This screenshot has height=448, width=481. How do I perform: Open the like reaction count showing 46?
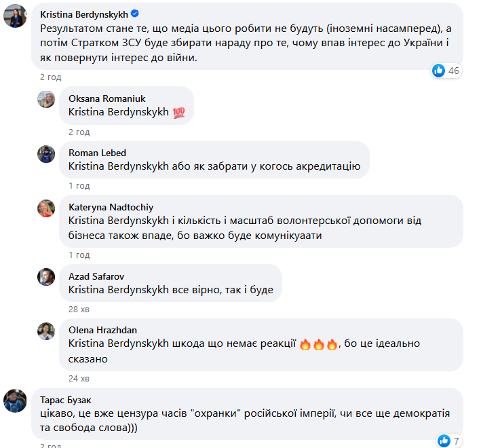pyautogui.click(x=446, y=71)
